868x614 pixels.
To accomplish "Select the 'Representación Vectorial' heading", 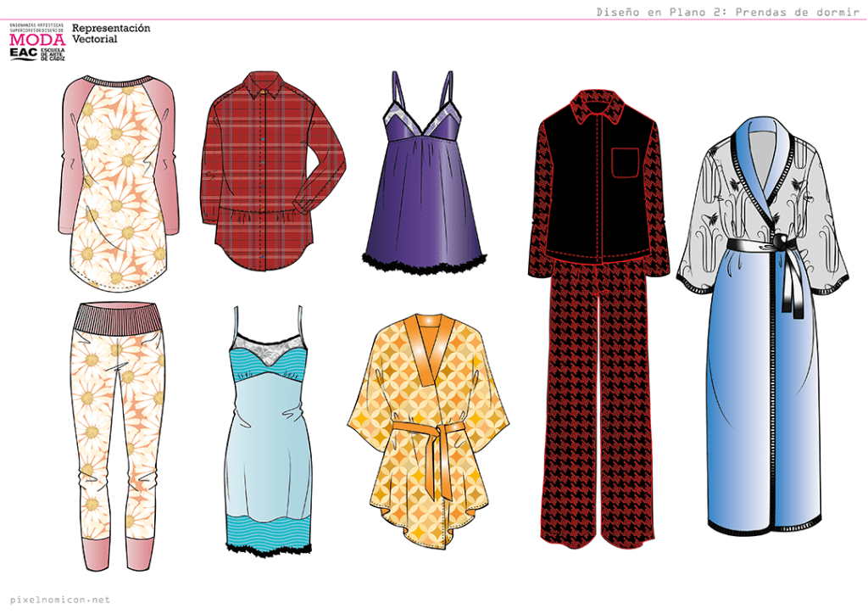I will (x=110, y=33).
